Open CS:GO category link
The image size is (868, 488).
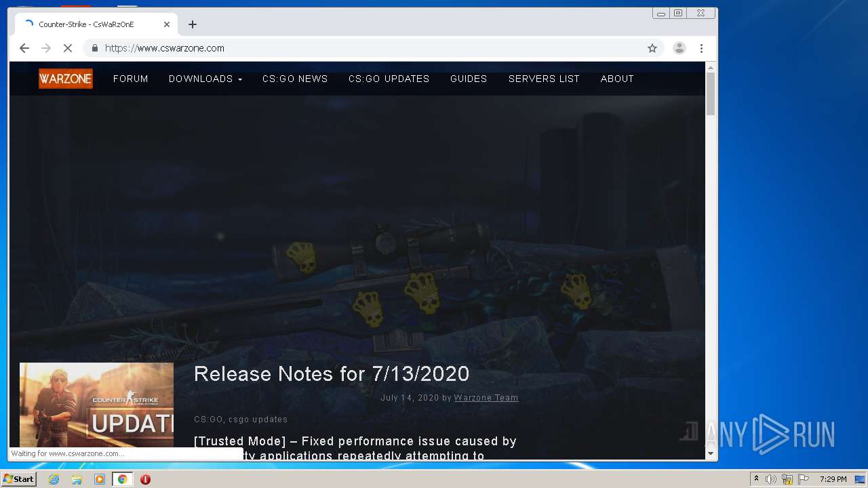[x=208, y=420]
